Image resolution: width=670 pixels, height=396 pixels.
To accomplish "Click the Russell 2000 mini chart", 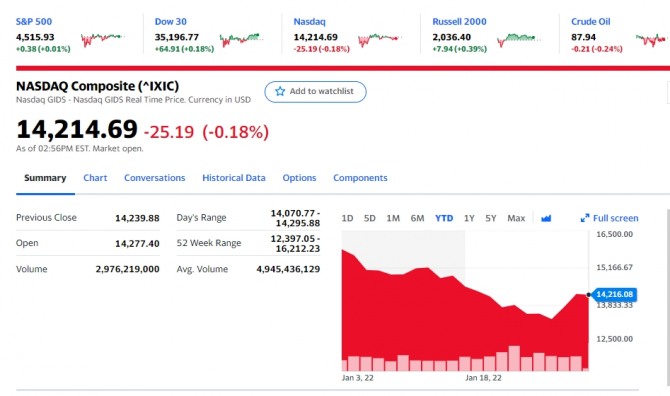I will click(519, 40).
